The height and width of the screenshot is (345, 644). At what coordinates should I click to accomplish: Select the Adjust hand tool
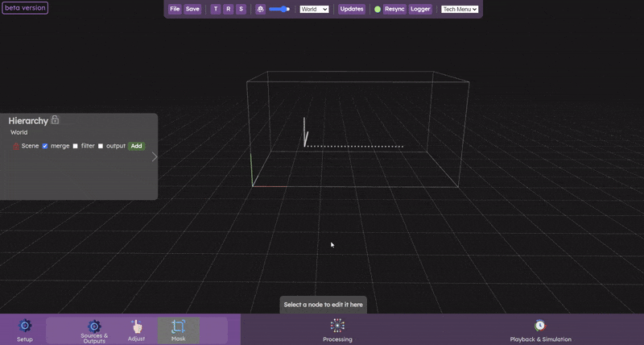pyautogui.click(x=136, y=330)
